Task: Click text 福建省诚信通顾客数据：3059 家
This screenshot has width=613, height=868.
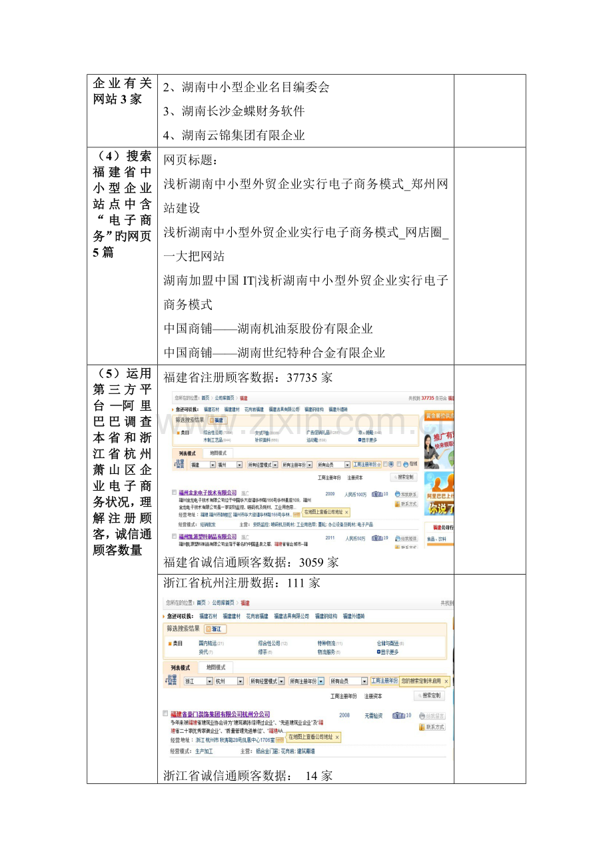Action: click(251, 562)
